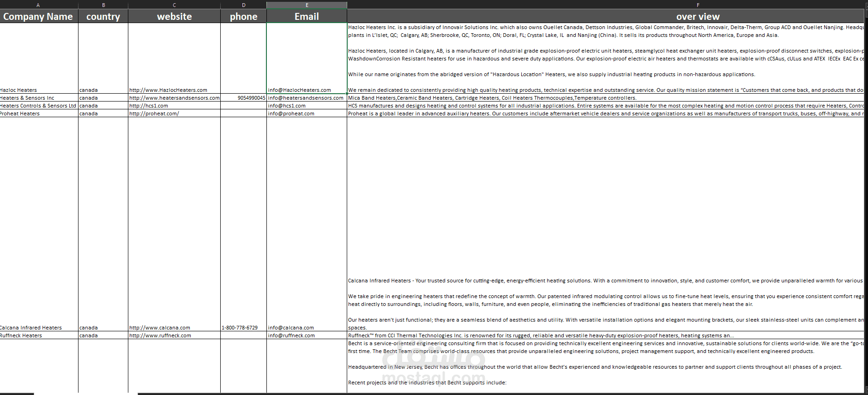Select the "Mica Band Heaters" overview cell

pos(605,98)
